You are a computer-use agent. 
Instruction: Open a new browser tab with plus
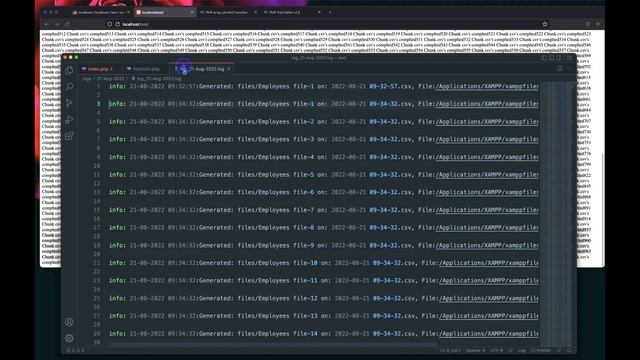[330, 12]
